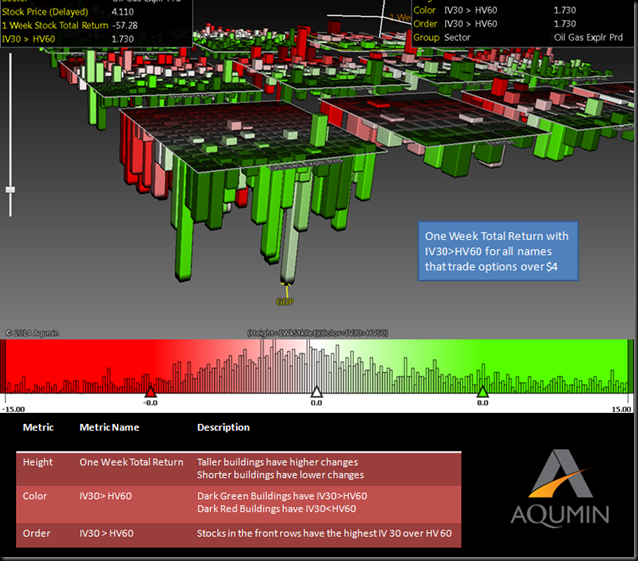638x561 pixels.
Task: Click the Aqumin logo
Action: pos(560,487)
